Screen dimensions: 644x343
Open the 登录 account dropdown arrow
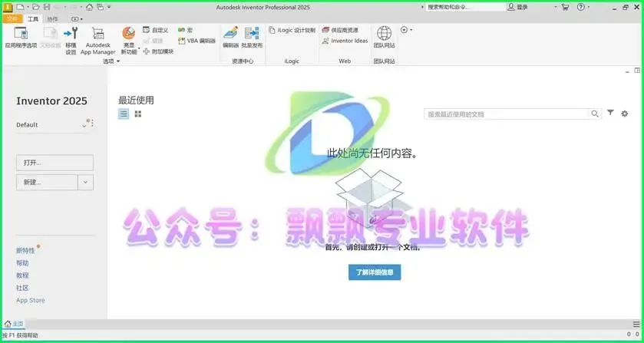pos(555,7)
